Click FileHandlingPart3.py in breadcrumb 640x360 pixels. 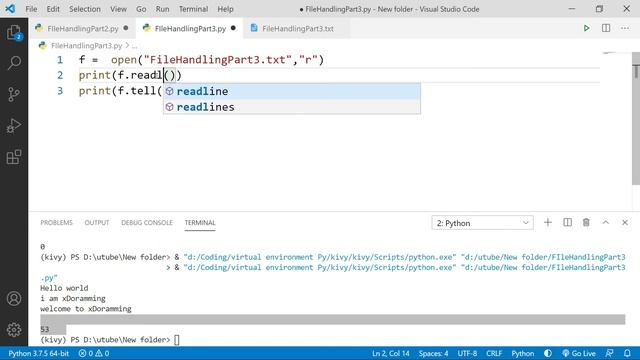coord(86,46)
